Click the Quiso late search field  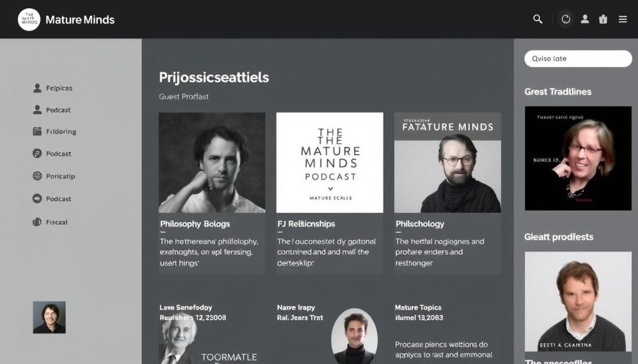pyautogui.click(x=578, y=58)
